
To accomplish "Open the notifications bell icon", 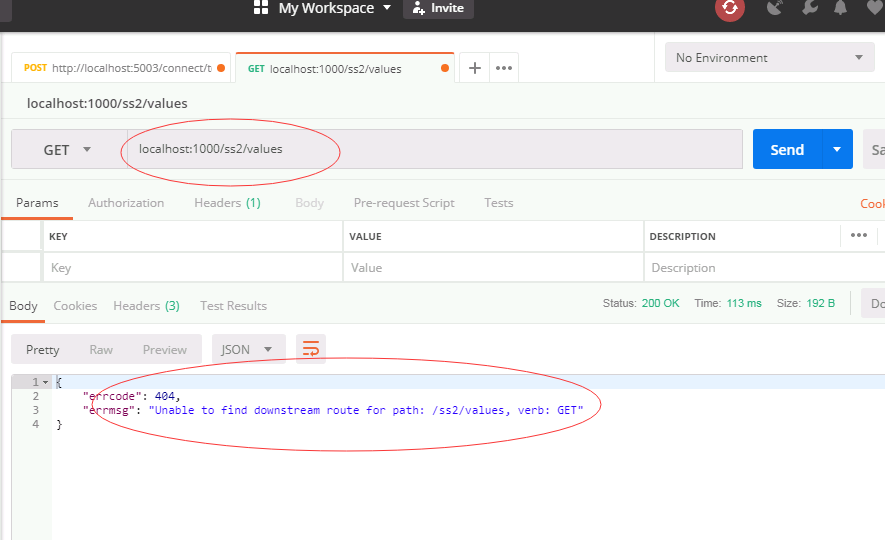I will click(840, 8).
